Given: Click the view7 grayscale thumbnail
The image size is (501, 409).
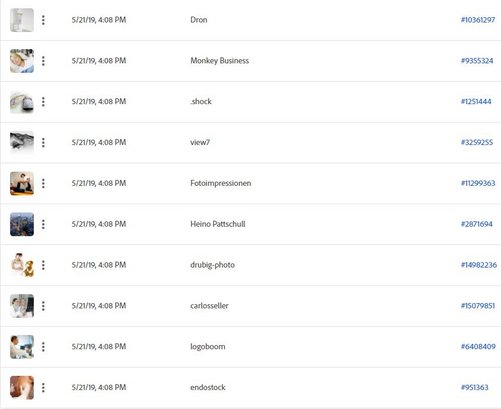Looking at the screenshot, I should (x=22, y=143).
